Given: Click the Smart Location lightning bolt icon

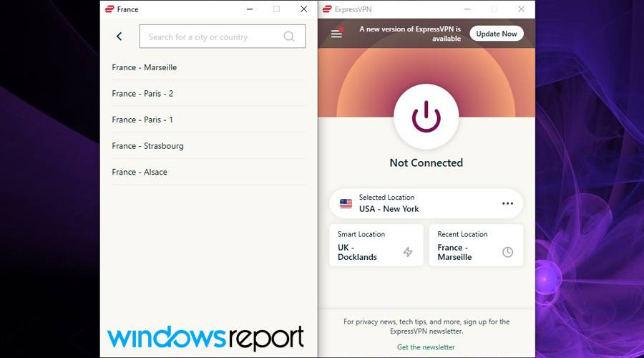Looking at the screenshot, I should [x=408, y=252].
